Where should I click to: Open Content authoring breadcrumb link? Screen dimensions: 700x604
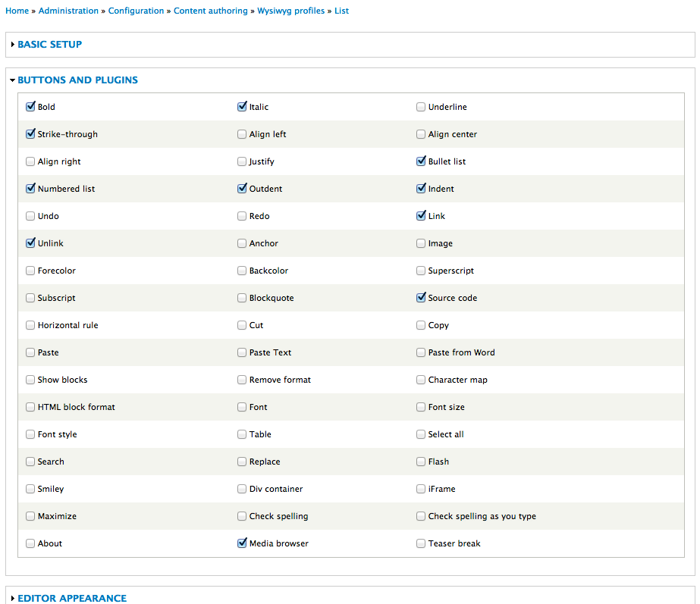point(211,11)
